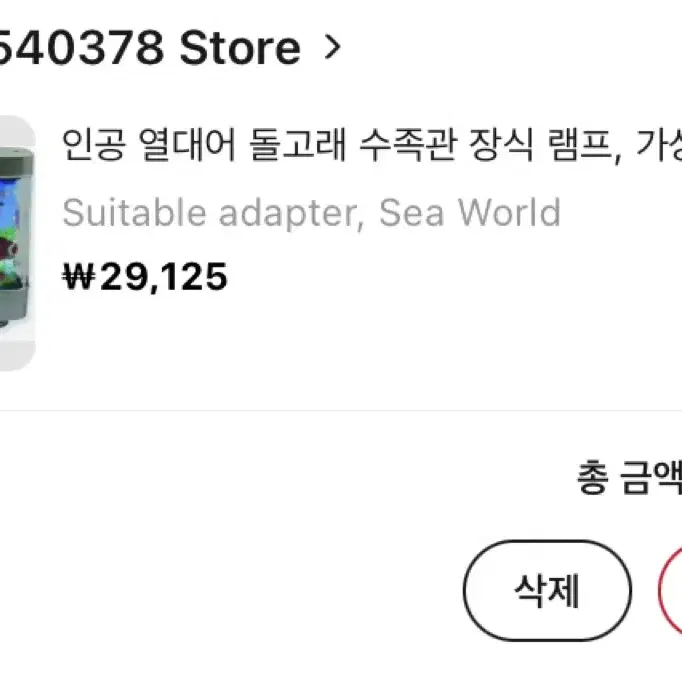This screenshot has height=682, width=682.
Task: Click the 돌고래 word in the product title
Action: click(x=298, y=144)
